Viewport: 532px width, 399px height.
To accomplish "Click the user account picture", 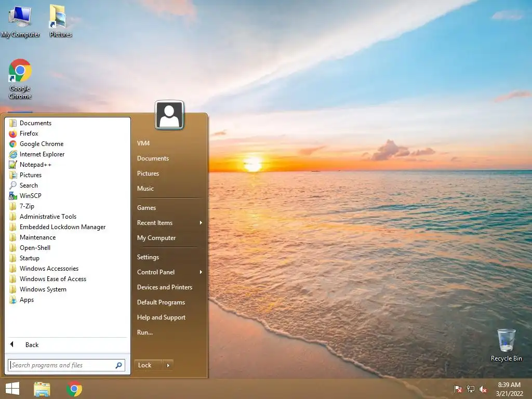I will [169, 115].
